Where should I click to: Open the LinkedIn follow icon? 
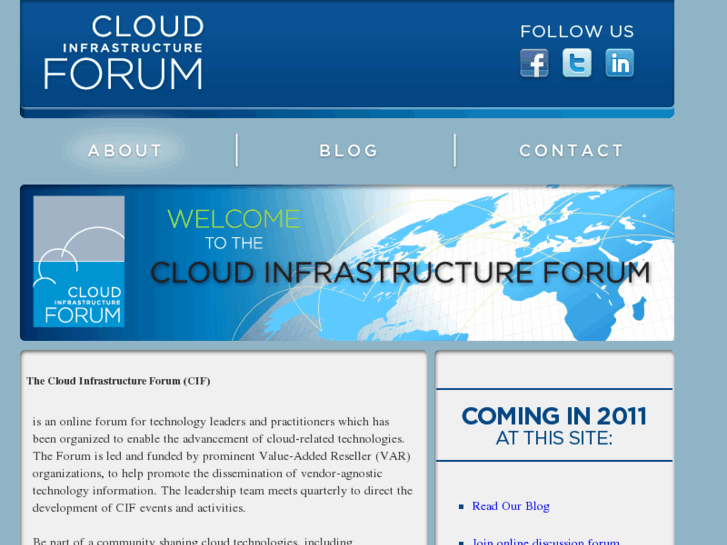point(619,63)
